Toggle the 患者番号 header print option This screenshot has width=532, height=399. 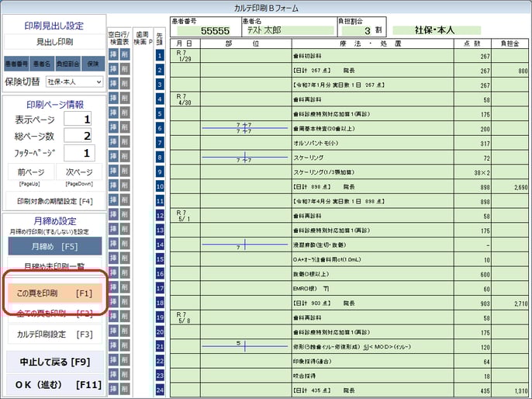16,62
